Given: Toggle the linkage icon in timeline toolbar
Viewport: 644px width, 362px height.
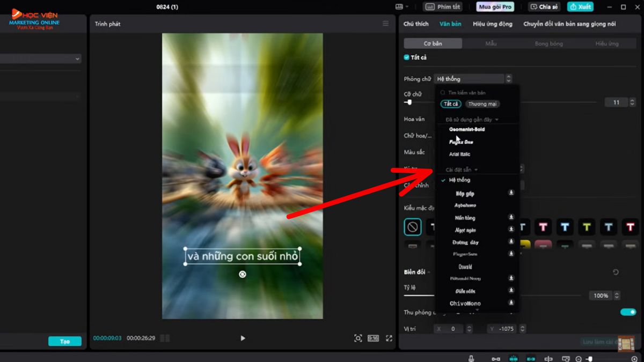Looking at the screenshot, I should click(x=531, y=359).
